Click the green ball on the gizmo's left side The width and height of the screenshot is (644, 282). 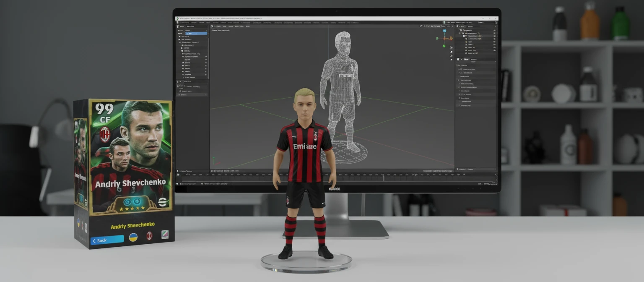437,39
